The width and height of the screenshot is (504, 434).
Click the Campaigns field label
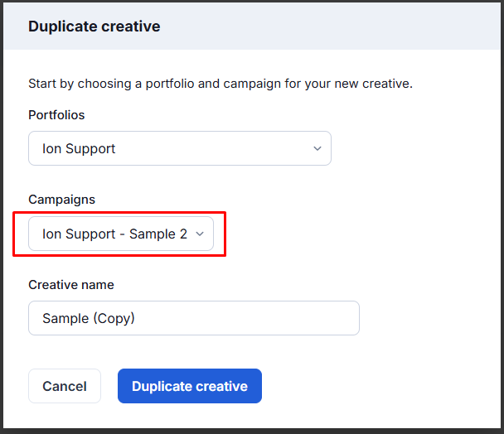(61, 200)
